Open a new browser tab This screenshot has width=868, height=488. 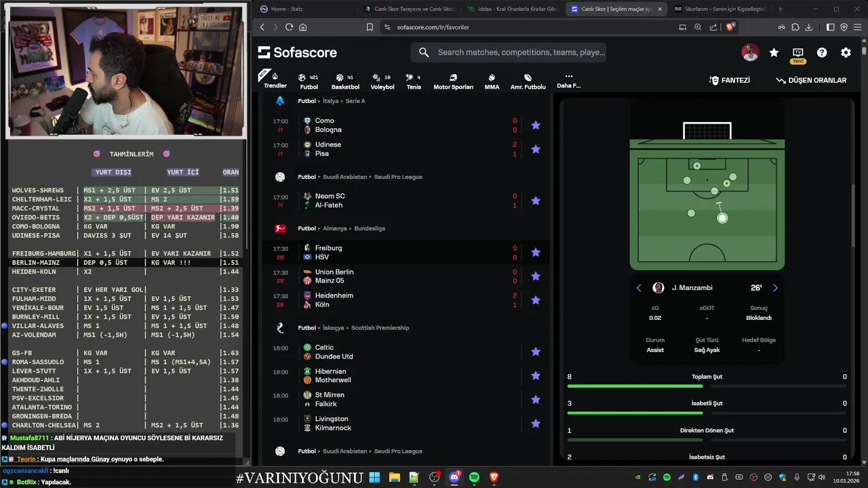[780, 9]
